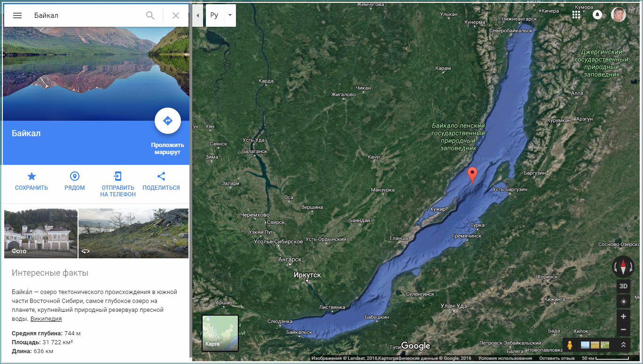Share the place with Поделиться icon
643x364 pixels.
click(161, 181)
